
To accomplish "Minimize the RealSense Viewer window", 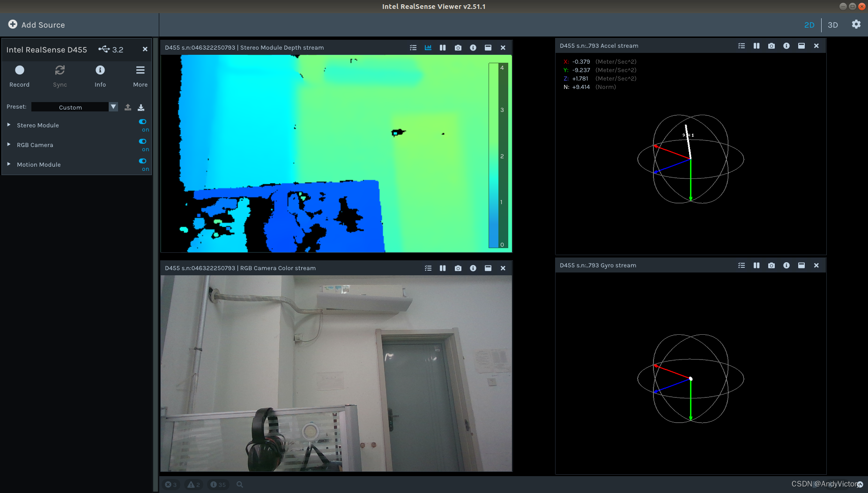I will 843,7.
